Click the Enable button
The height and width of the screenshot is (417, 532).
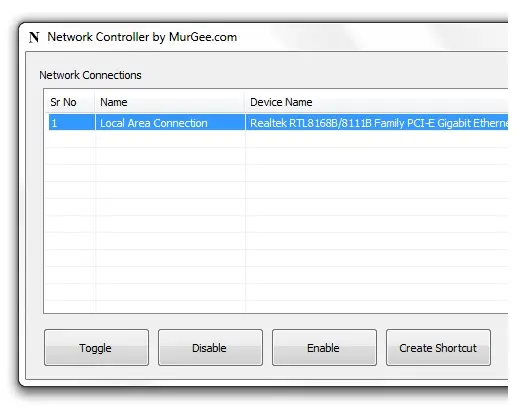(x=324, y=347)
